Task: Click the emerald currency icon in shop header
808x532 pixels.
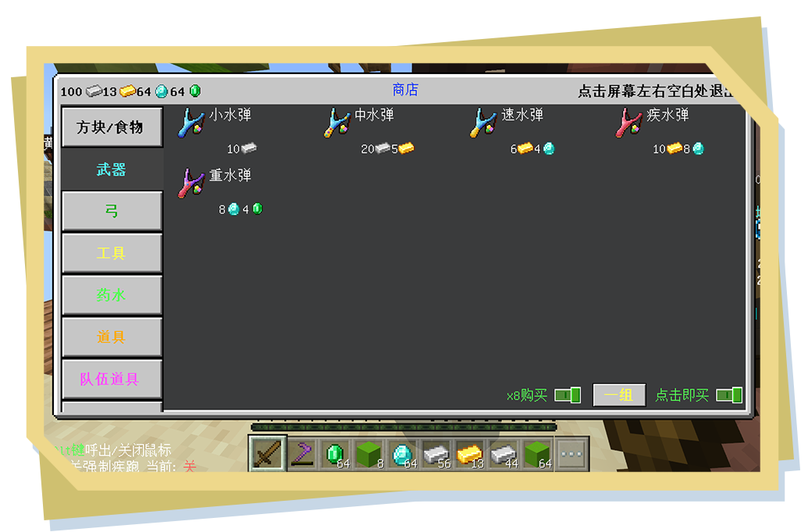Action: 195,91
